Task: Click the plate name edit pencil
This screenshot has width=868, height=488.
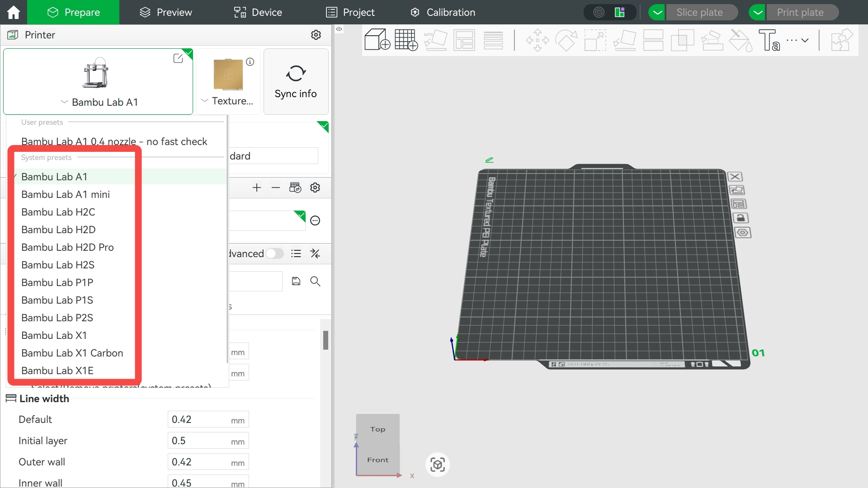Action: tap(489, 160)
